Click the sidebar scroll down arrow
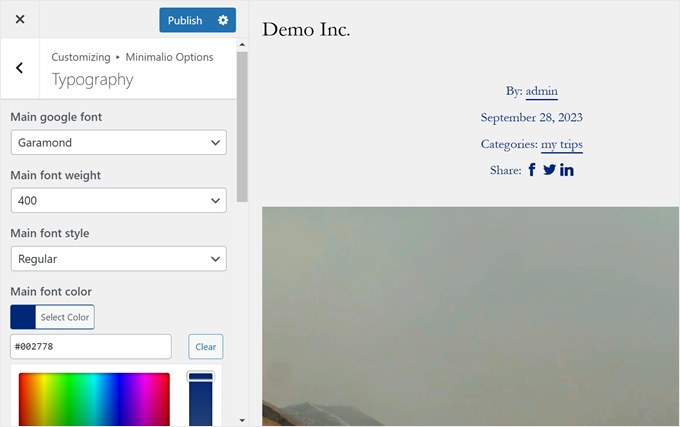The width and height of the screenshot is (680, 427). click(x=242, y=420)
